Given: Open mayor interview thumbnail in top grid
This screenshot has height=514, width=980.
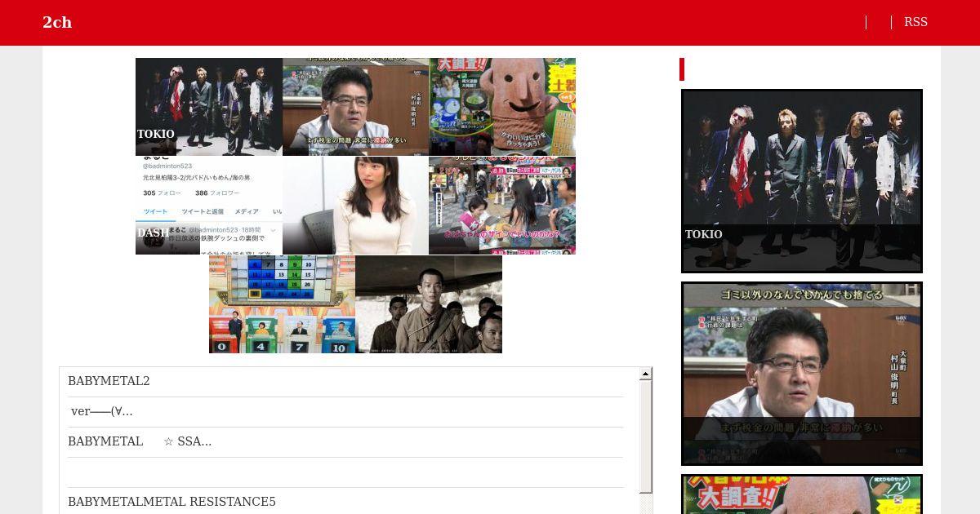Looking at the screenshot, I should 355,107.
